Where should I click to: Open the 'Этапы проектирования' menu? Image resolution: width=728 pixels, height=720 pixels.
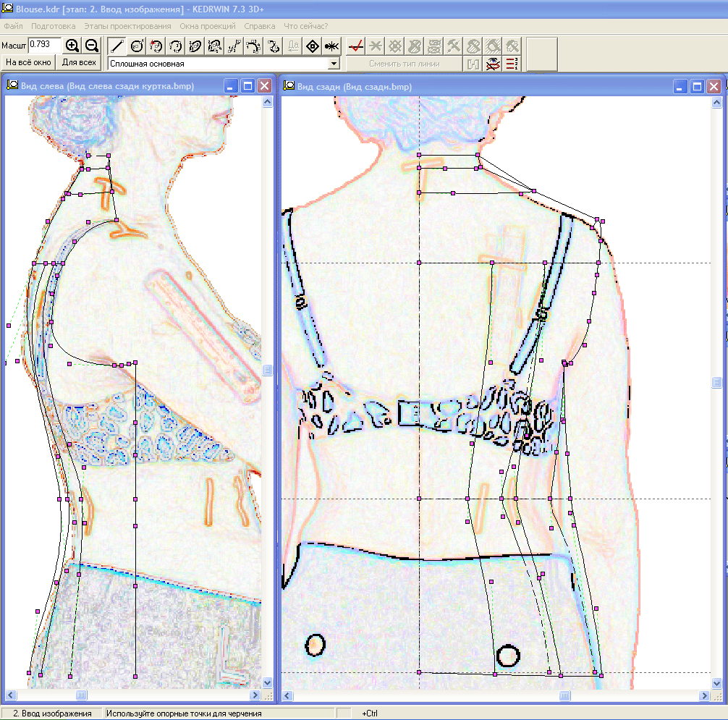click(127, 26)
